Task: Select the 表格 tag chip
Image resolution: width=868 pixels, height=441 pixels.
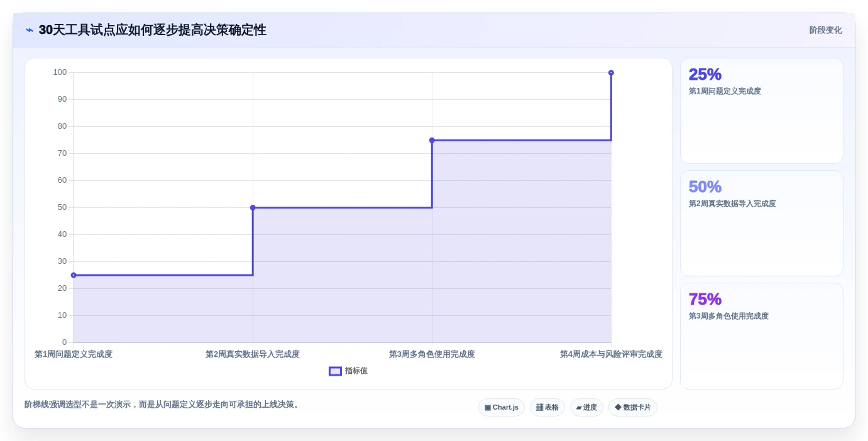Action: (x=547, y=407)
